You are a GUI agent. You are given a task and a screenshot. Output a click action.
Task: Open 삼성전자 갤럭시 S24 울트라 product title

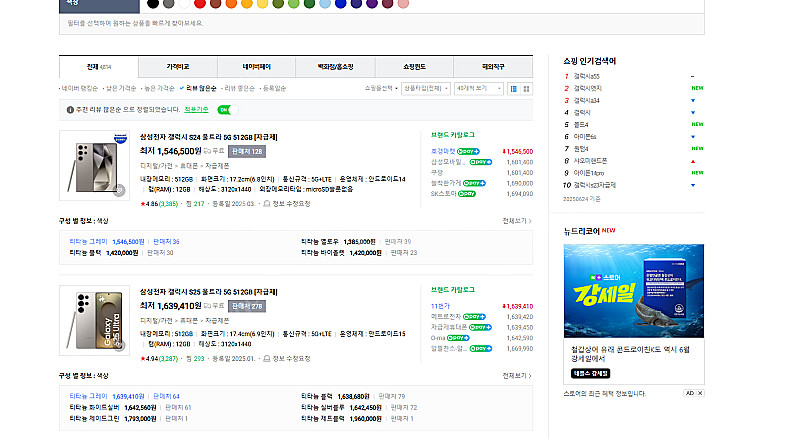209,137
